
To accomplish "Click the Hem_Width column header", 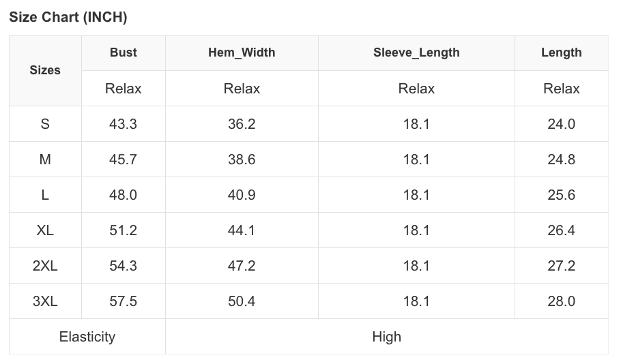I will click(242, 52).
